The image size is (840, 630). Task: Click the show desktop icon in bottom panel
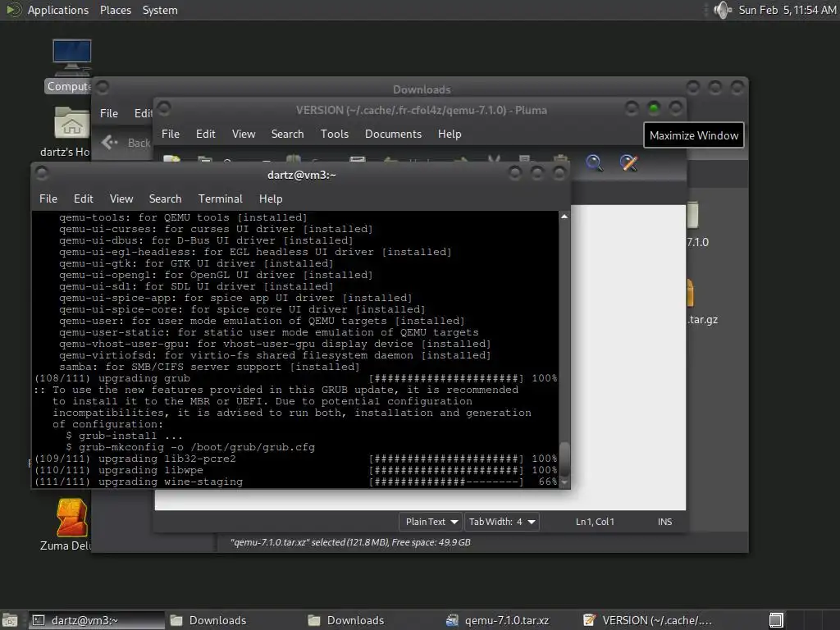[x=10, y=620]
